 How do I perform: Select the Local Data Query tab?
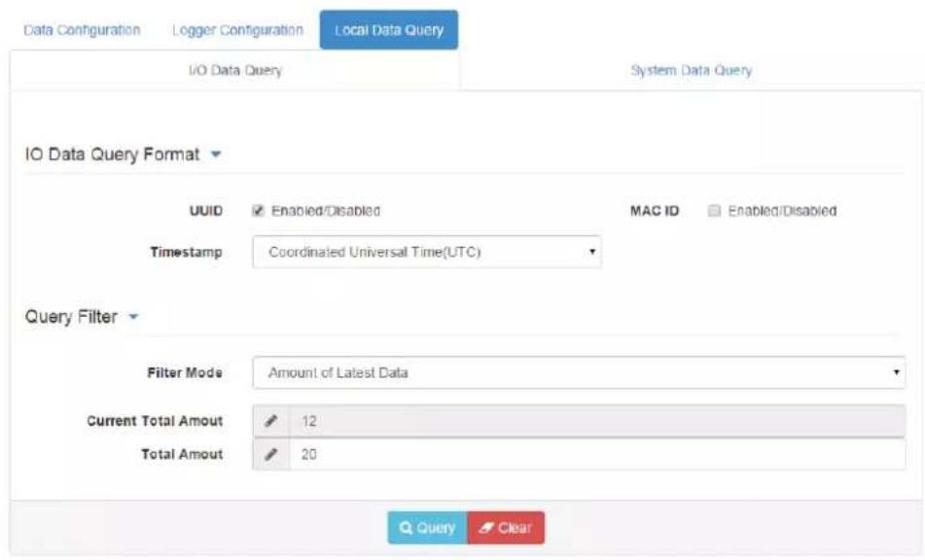tap(389, 30)
